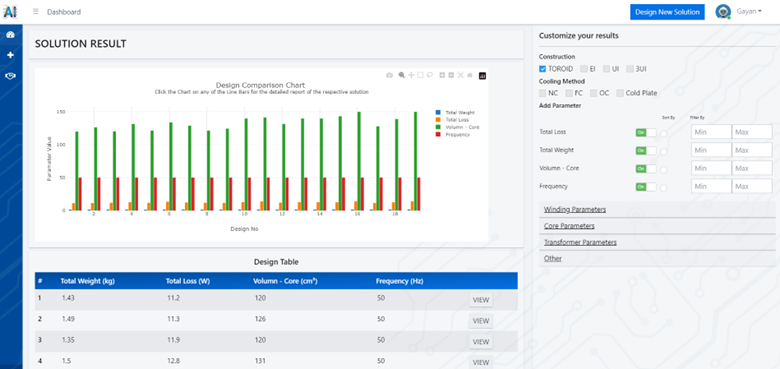
Task: Open the sidebar handshake icon
Action: click(x=10, y=76)
